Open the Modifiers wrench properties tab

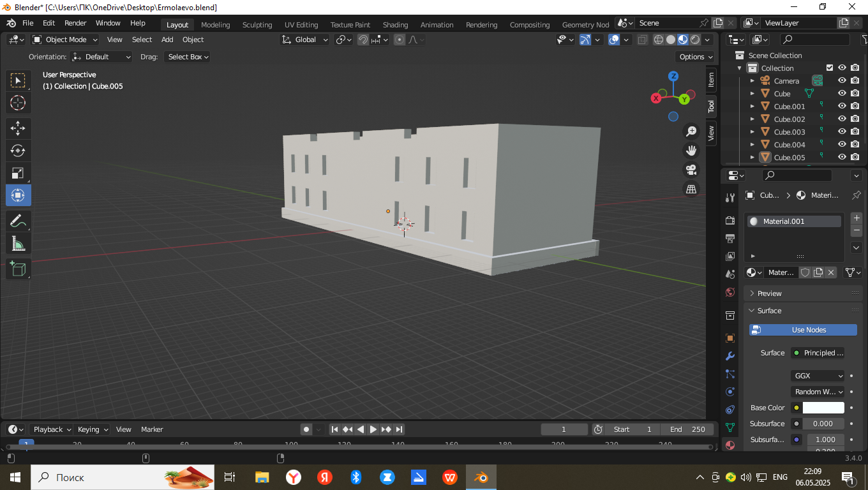(730, 355)
